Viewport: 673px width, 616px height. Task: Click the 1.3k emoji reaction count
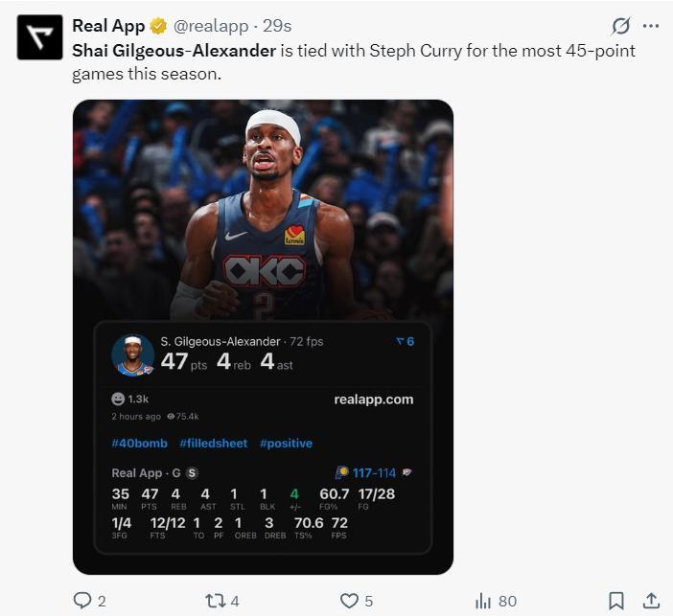[130, 399]
